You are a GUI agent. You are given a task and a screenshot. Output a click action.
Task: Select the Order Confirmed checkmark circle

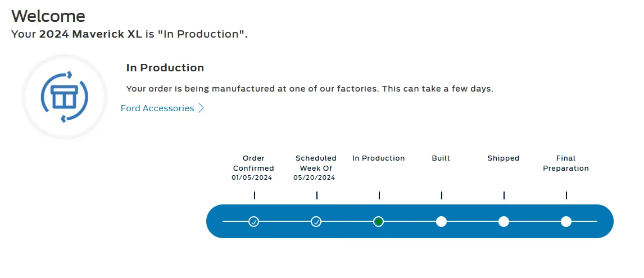pos(254,222)
